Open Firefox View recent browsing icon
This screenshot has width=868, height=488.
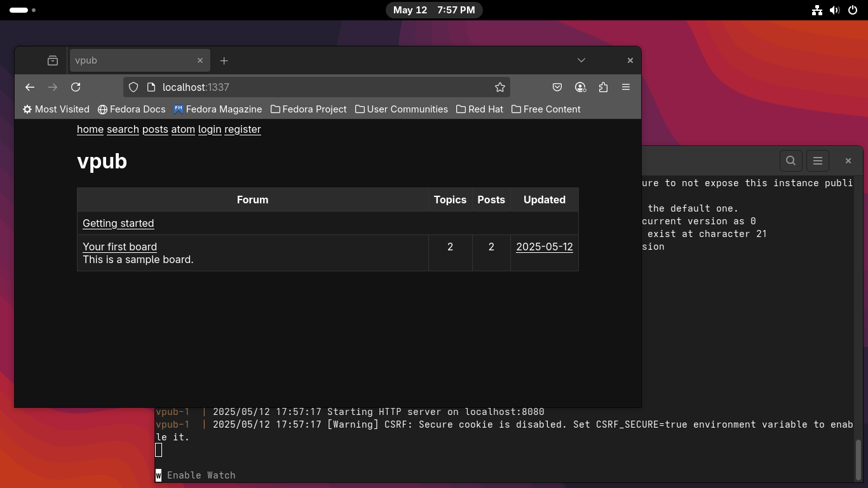click(x=53, y=60)
